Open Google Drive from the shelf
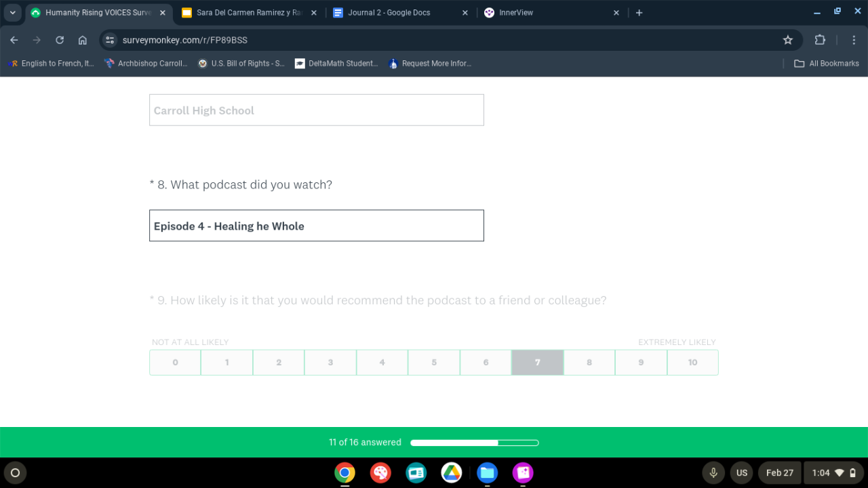868x488 pixels. (x=452, y=472)
